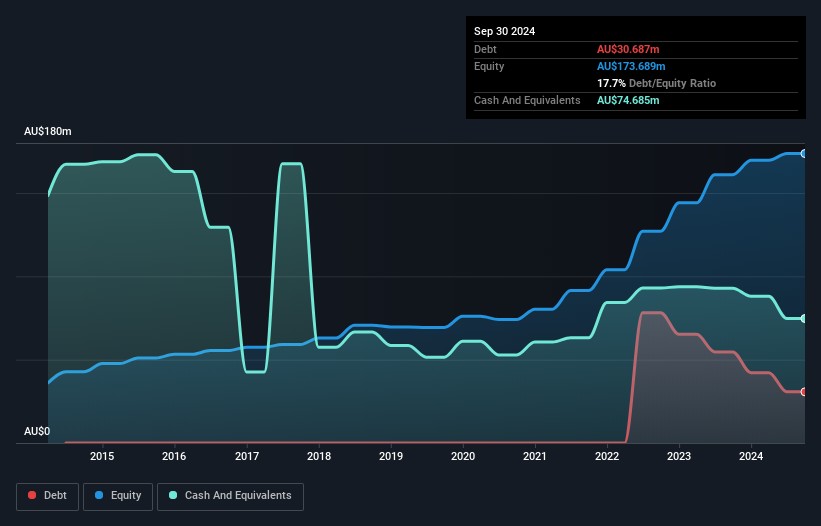The image size is (821, 526).
Task: Click the red Debt legend dot
Action: [x=32, y=496]
